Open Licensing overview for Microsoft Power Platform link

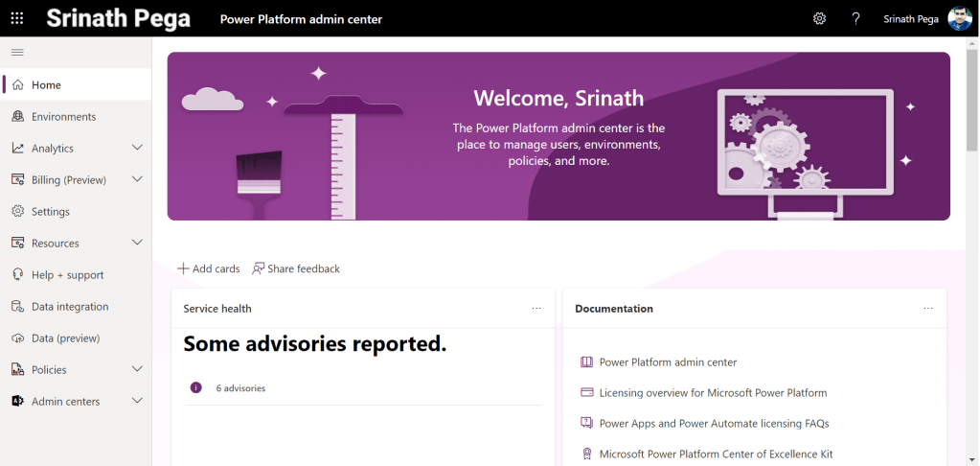pyautogui.click(x=713, y=393)
